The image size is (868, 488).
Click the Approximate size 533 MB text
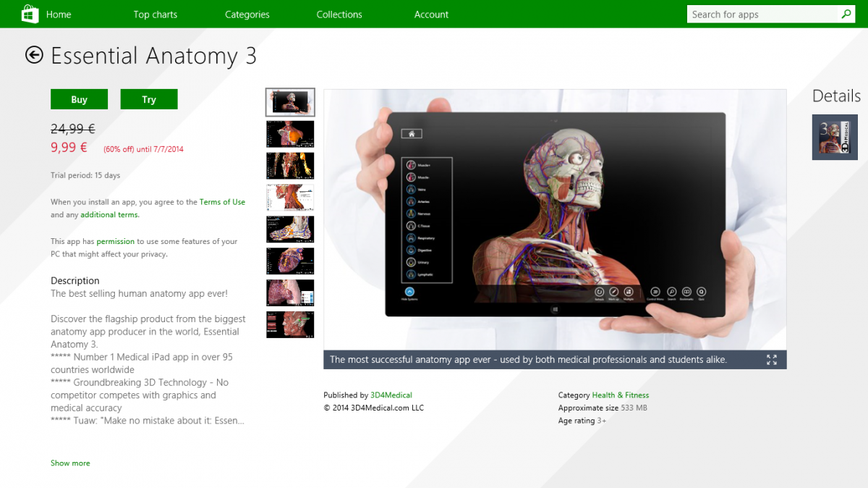point(603,408)
